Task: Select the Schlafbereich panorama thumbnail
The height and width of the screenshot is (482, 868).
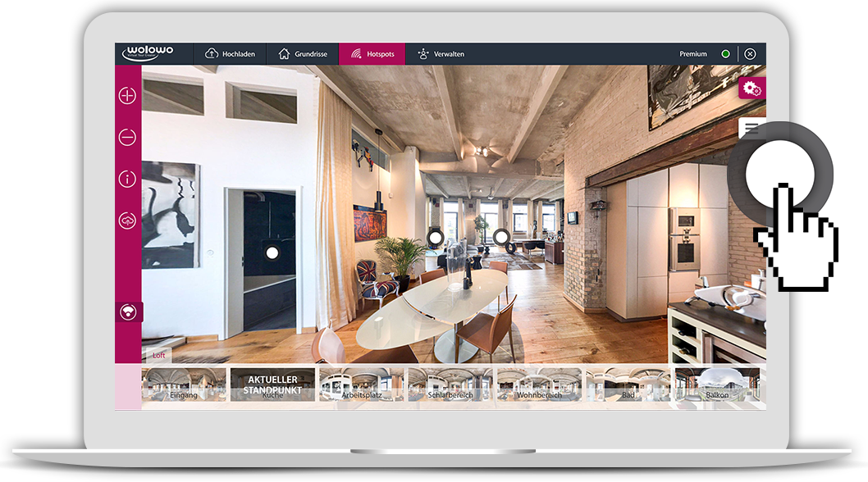Action: pos(450,384)
